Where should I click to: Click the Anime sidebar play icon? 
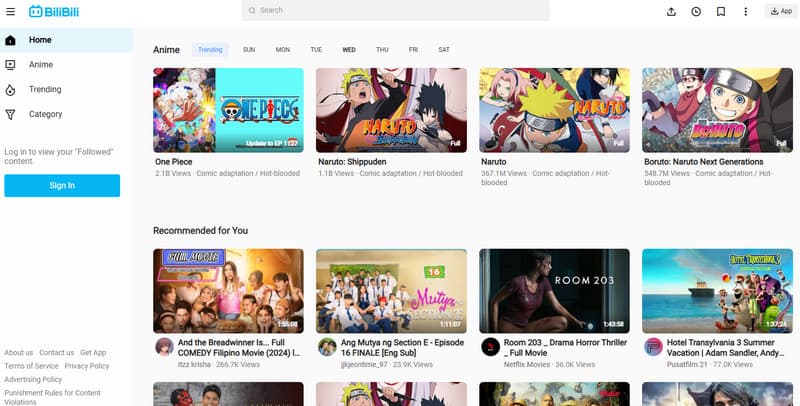10,65
